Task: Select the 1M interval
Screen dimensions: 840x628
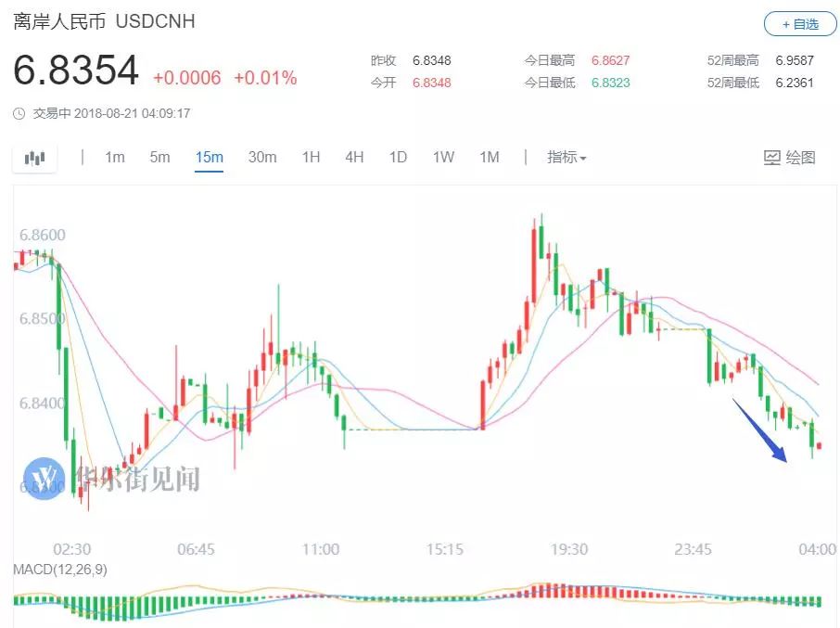Action: (x=490, y=157)
